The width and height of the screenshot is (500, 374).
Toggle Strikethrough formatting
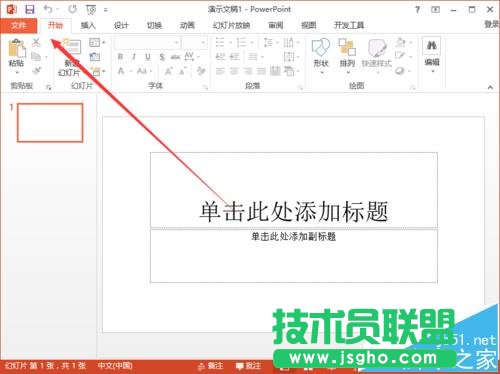point(175,57)
